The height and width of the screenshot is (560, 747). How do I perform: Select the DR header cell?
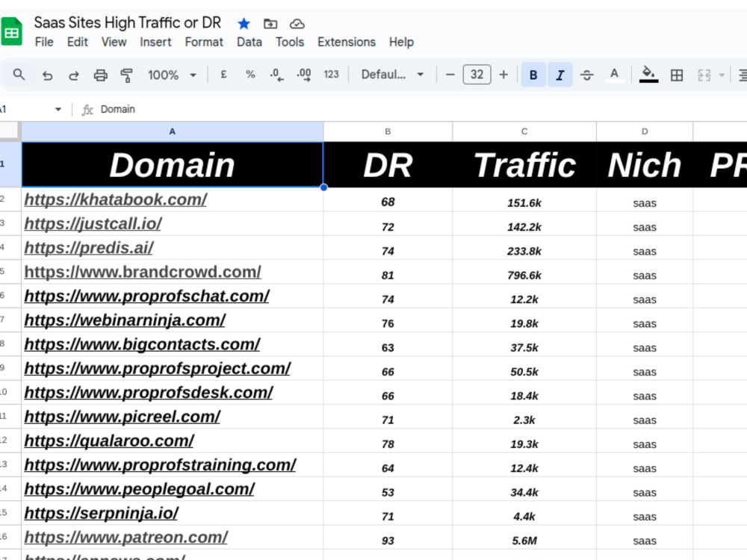388,165
